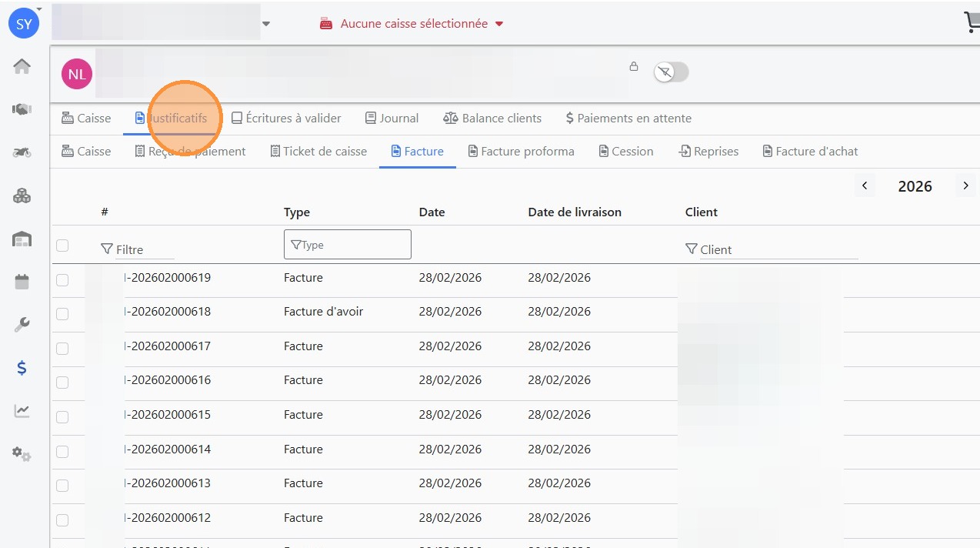
Task: Open the Facture proforma tab
Action: pyautogui.click(x=521, y=152)
